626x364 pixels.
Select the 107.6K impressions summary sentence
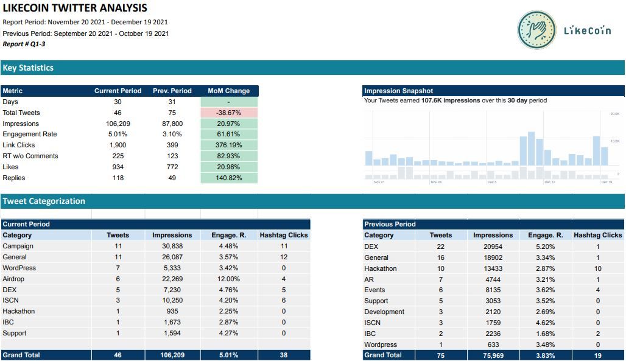455,100
